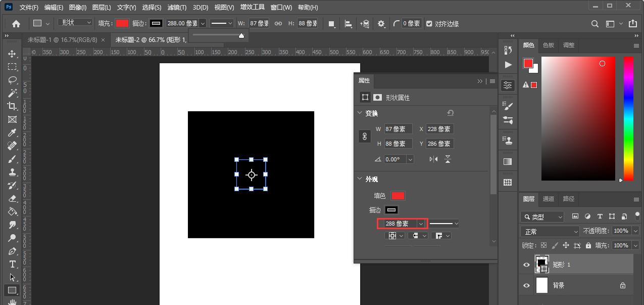
Task: Select the Smudge tool
Action: pyautogui.click(x=12, y=225)
